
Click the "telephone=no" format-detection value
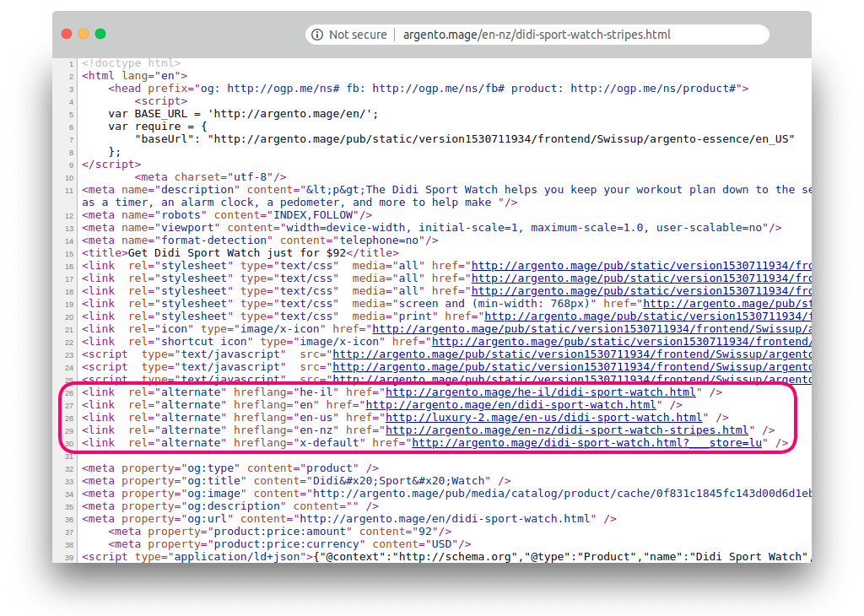(379, 240)
